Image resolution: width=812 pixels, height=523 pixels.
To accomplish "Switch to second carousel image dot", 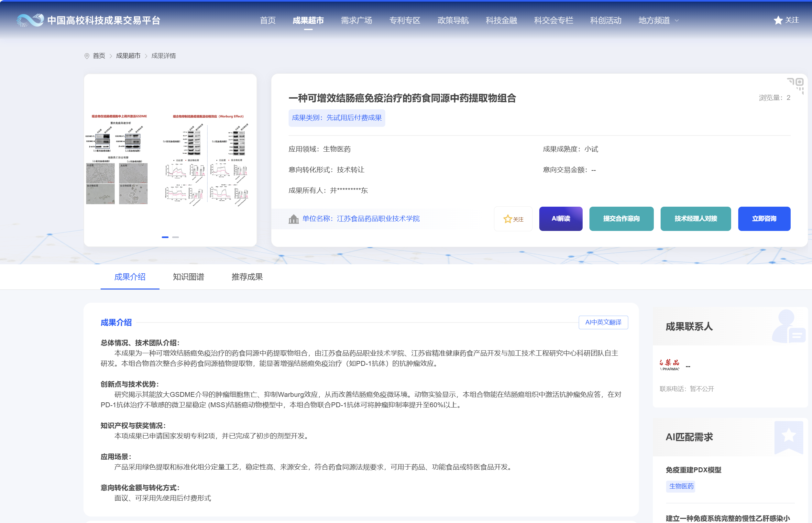I will pos(176,237).
